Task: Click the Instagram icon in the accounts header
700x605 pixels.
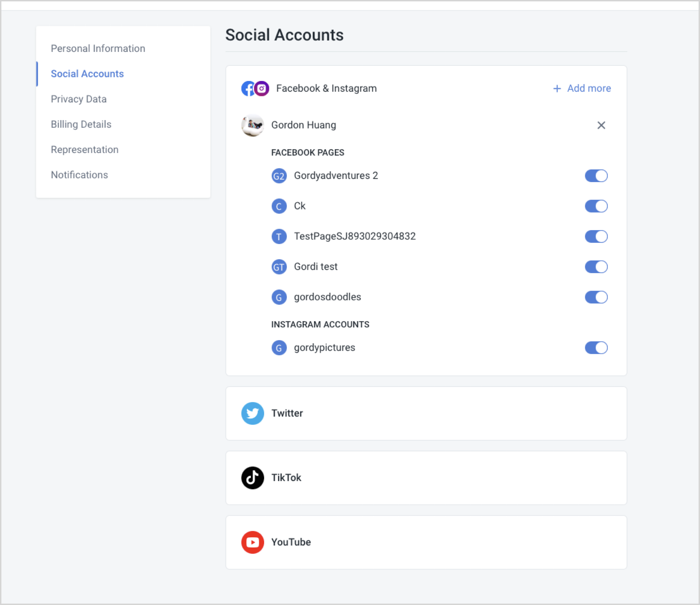Action: (x=262, y=88)
